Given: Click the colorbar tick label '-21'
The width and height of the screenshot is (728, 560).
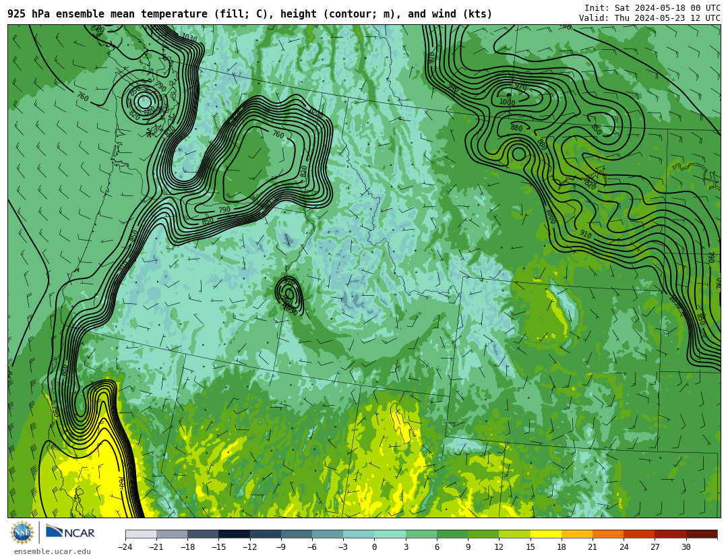Looking at the screenshot, I should click(x=156, y=547).
